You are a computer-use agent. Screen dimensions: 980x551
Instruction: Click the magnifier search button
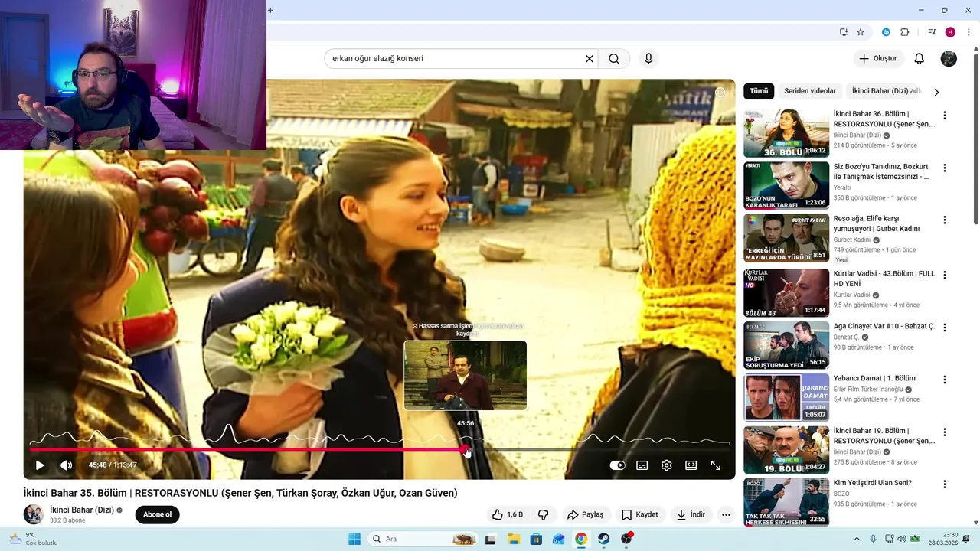[x=614, y=58]
